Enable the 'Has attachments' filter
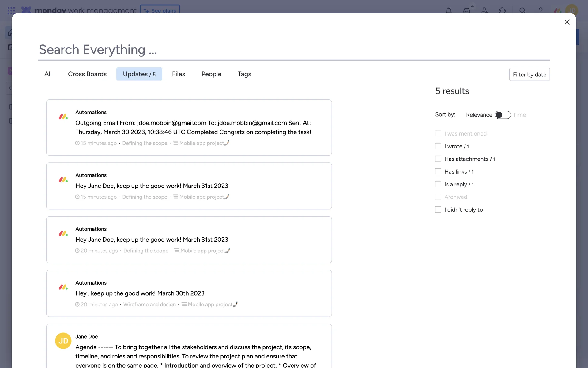588x368 pixels. coord(438,159)
